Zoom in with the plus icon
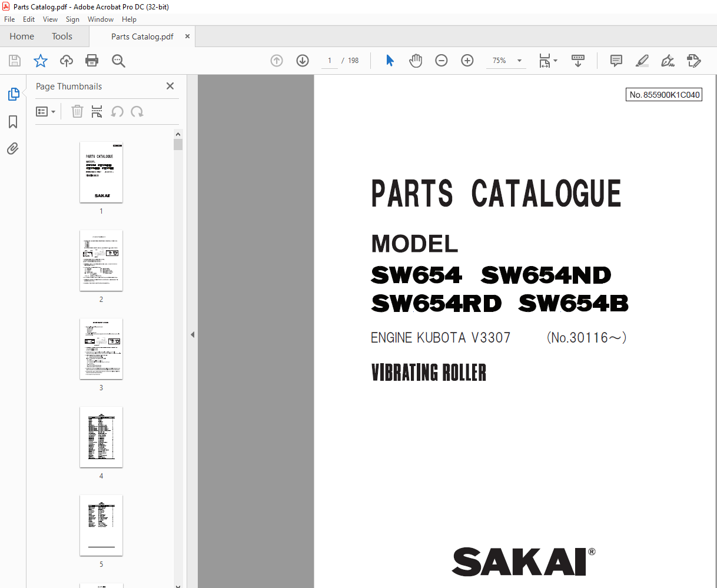717x588 pixels. pos(467,61)
